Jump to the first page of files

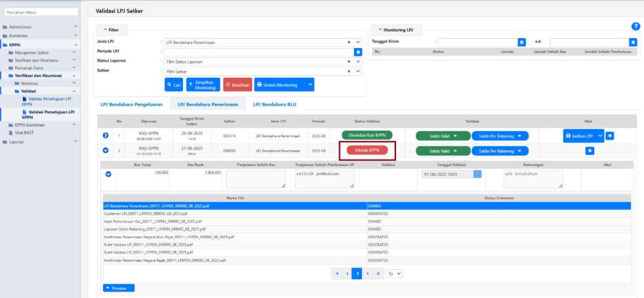point(338,273)
